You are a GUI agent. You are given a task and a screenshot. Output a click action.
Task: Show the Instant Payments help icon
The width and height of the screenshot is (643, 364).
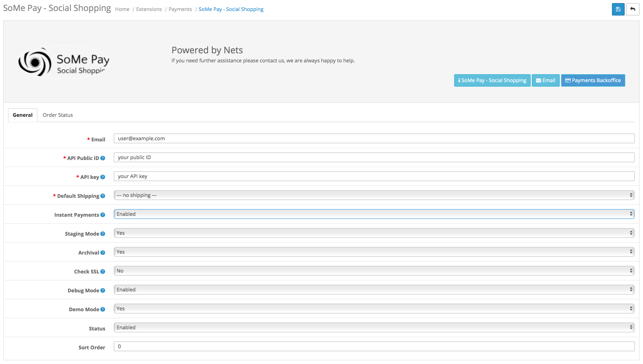pyautogui.click(x=103, y=215)
